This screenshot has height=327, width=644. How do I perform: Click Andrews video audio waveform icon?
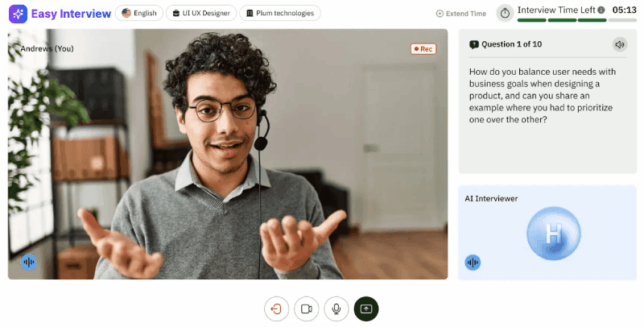29,262
